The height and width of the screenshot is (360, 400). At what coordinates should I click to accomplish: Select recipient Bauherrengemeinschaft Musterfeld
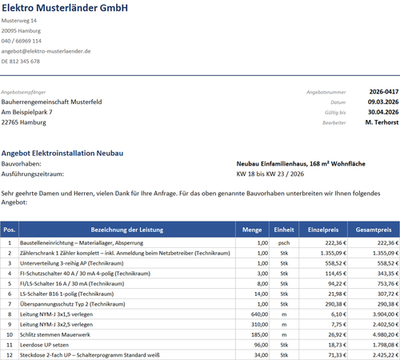pyautogui.click(x=52, y=102)
